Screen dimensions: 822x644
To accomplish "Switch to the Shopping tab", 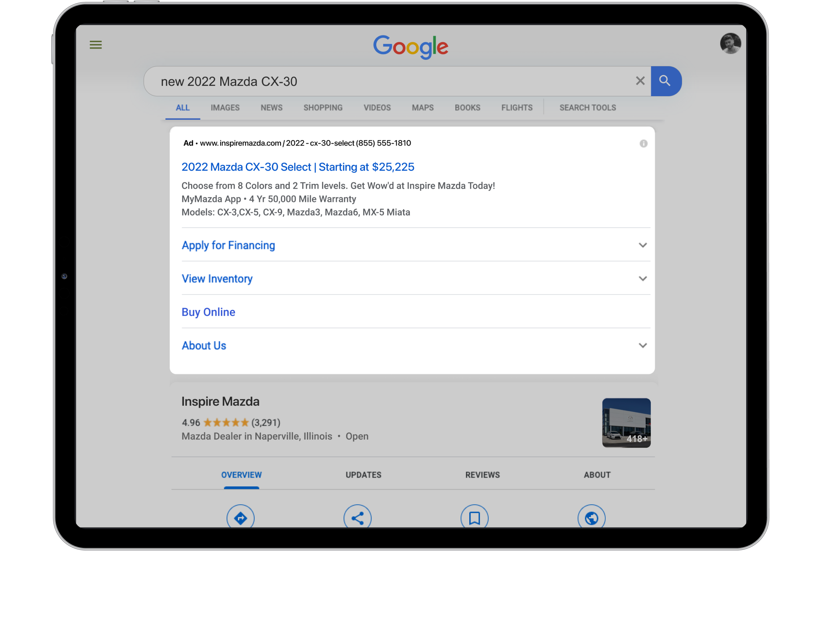I will (323, 108).
